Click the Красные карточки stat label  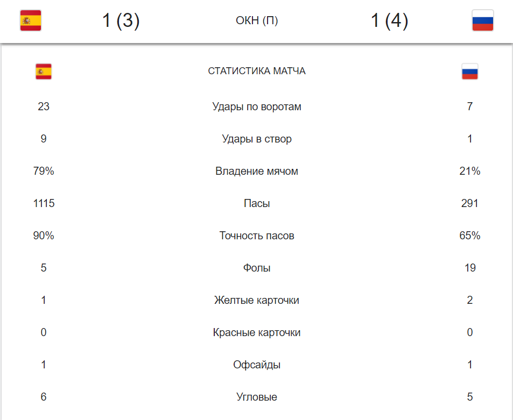click(257, 332)
